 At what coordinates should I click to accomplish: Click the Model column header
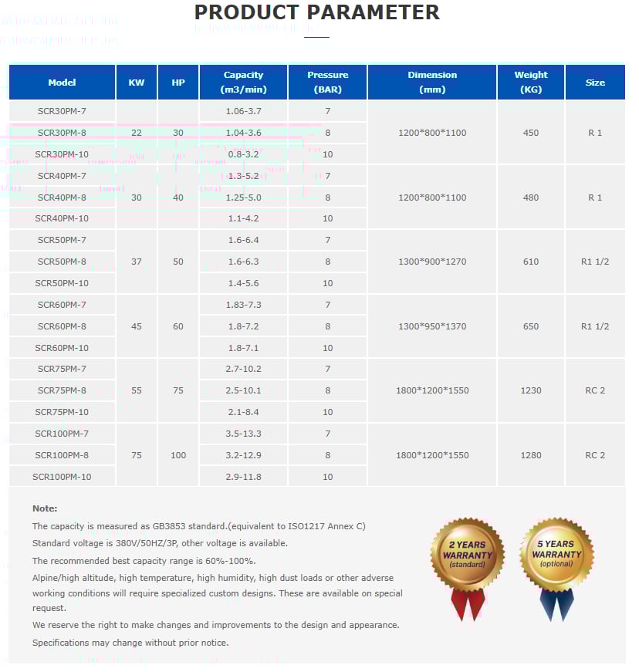[x=62, y=83]
